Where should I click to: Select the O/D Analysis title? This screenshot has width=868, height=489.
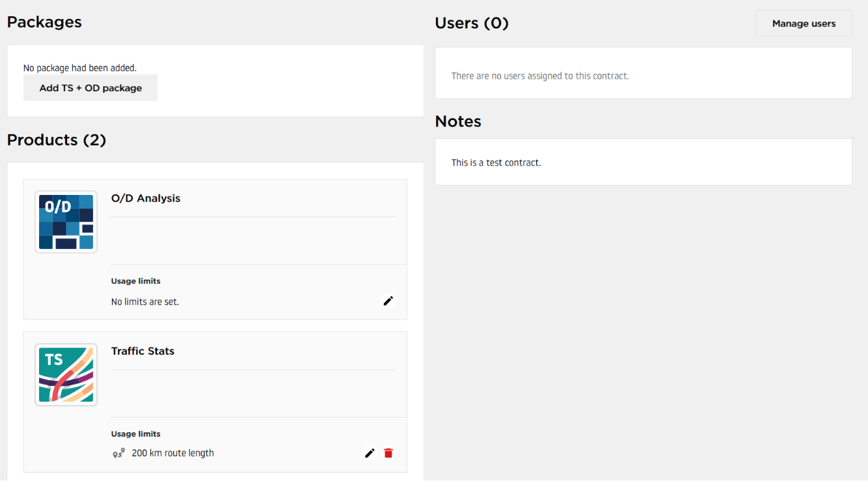(x=146, y=198)
